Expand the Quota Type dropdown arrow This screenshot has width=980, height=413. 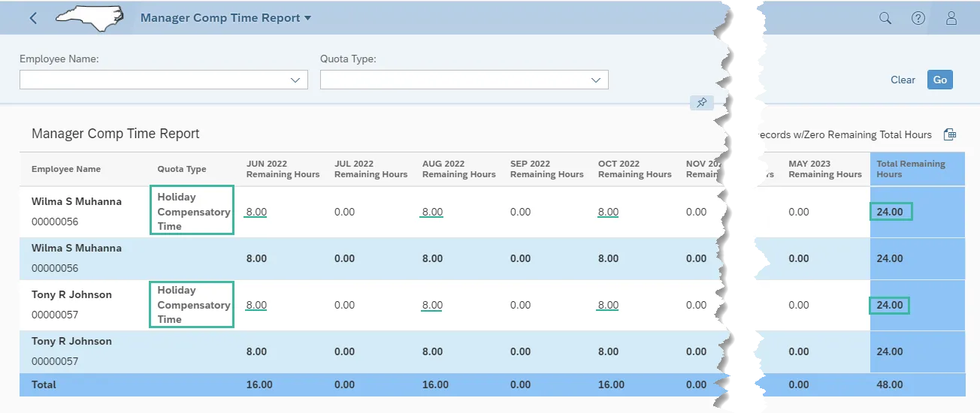tap(596, 80)
